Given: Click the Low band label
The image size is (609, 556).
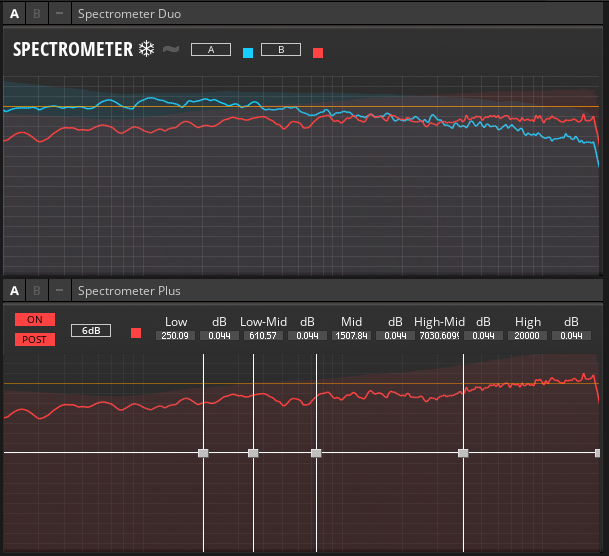Looking at the screenshot, I should point(176,322).
